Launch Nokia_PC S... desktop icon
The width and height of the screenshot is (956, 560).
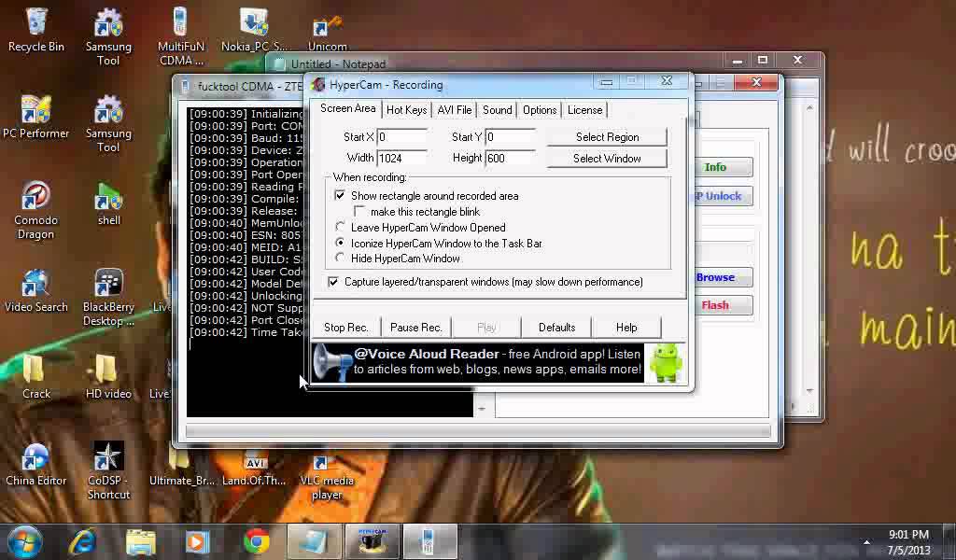coord(254,29)
